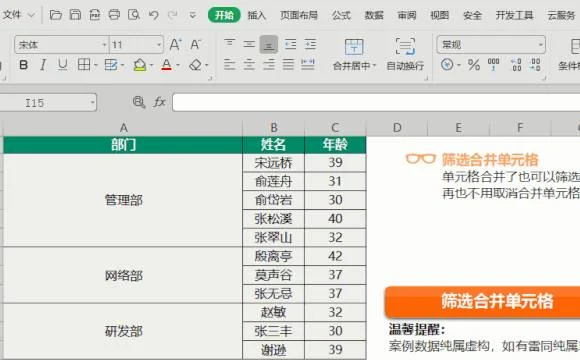Screen dimensions: 580x360
Task: Undo the last action
Action: coord(154,15)
